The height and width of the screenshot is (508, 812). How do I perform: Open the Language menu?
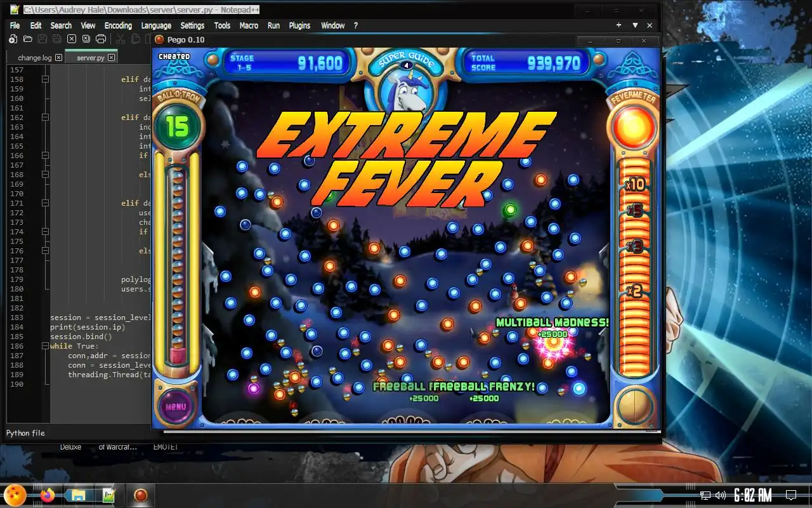pos(156,25)
